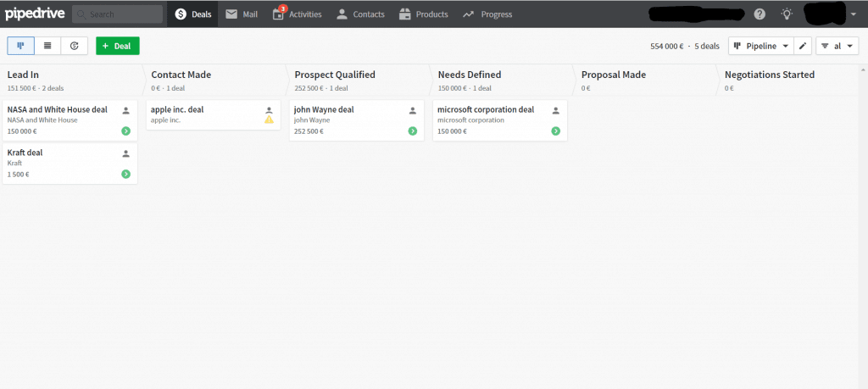868x389 pixels.
Task: Switch to pipeline view
Action: click(21, 46)
